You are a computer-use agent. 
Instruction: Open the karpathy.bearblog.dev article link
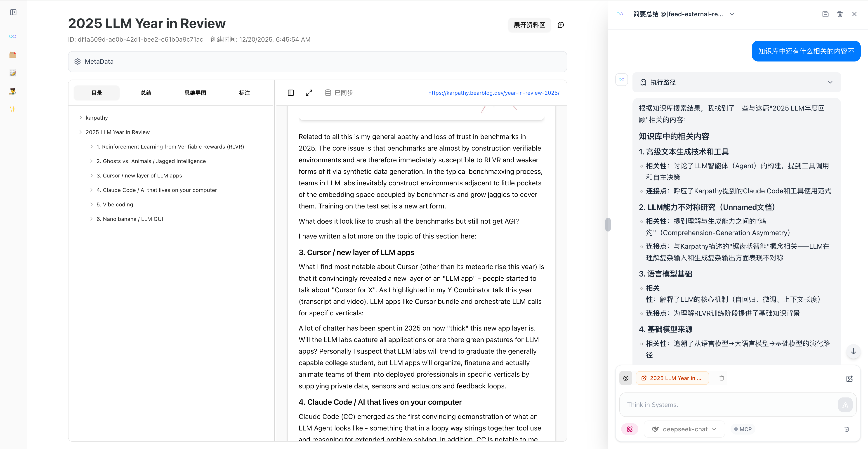coord(494,93)
